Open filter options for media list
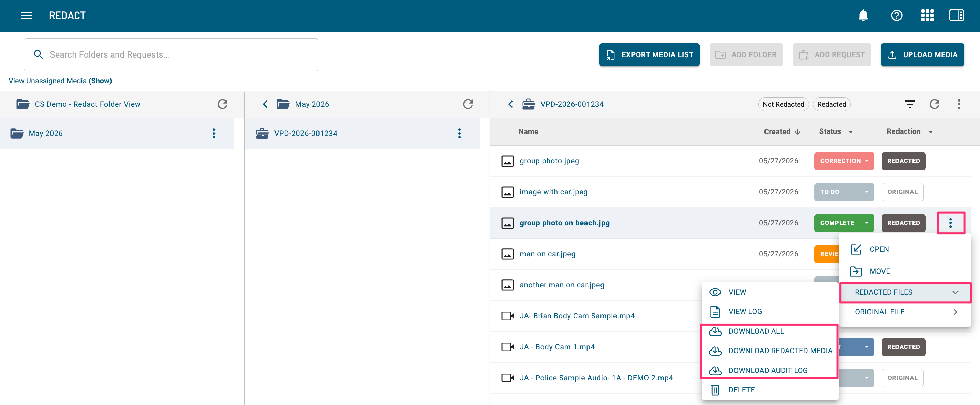 (910, 104)
